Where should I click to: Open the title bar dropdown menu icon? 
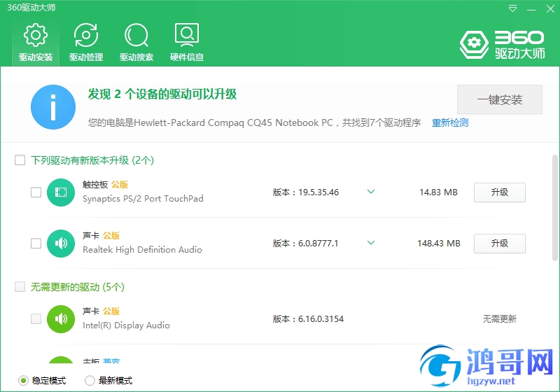pos(512,8)
